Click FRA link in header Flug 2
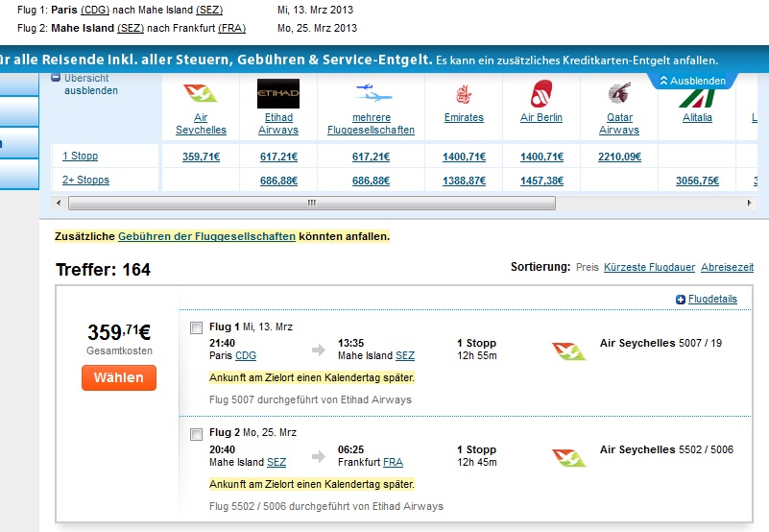Viewport: 769px width, 532px height. (232, 28)
